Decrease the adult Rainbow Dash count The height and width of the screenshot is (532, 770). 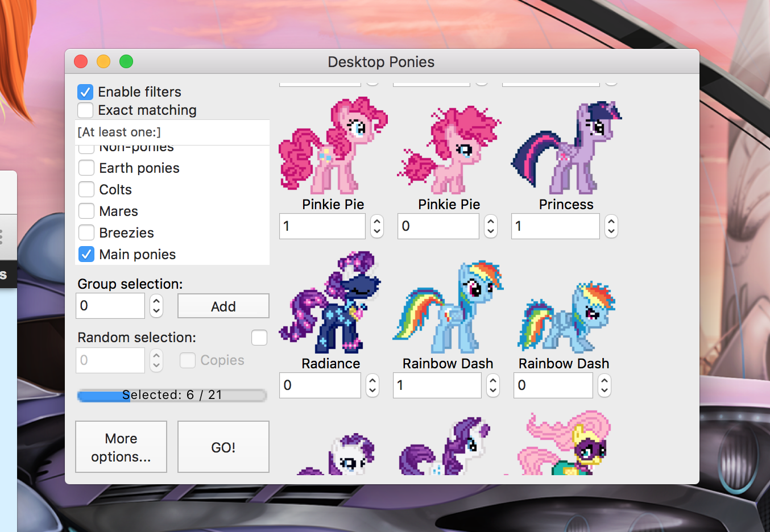[493, 390]
